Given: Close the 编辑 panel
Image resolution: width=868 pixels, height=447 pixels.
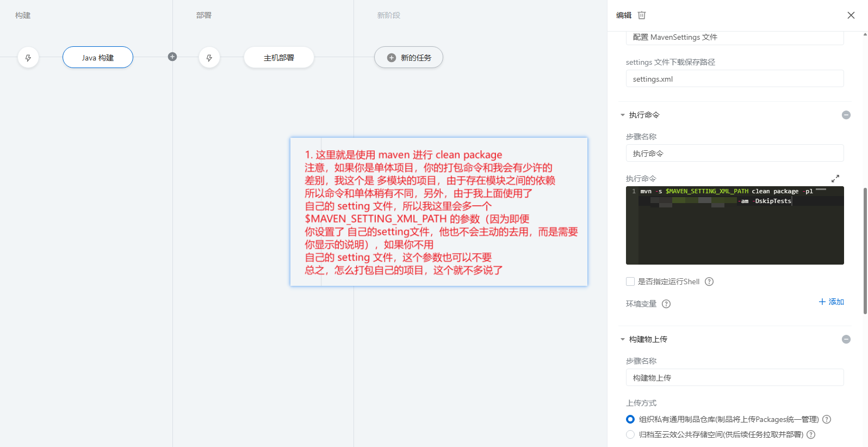Looking at the screenshot, I should click(x=851, y=15).
